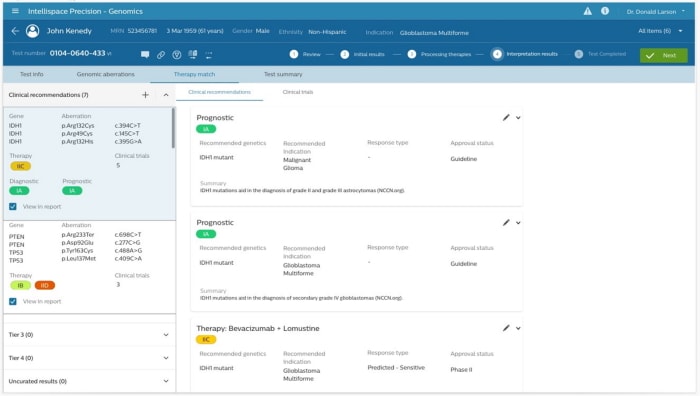Collapse the second Prognostic card chevron
700x396 pixels.
[518, 223]
